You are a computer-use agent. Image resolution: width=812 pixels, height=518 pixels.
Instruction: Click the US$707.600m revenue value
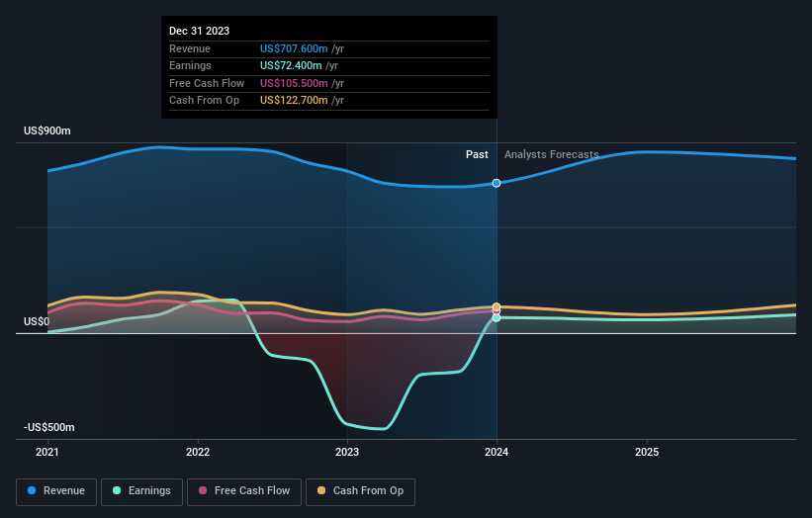tap(294, 48)
